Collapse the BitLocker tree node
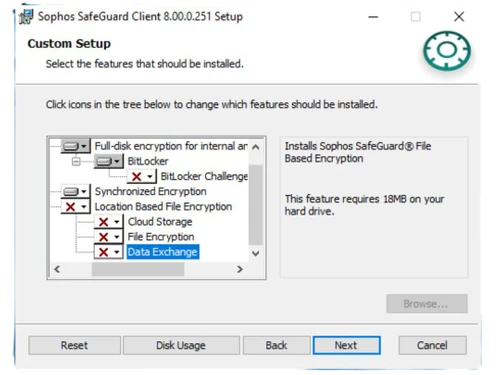The image size is (500, 375). pos(76,162)
